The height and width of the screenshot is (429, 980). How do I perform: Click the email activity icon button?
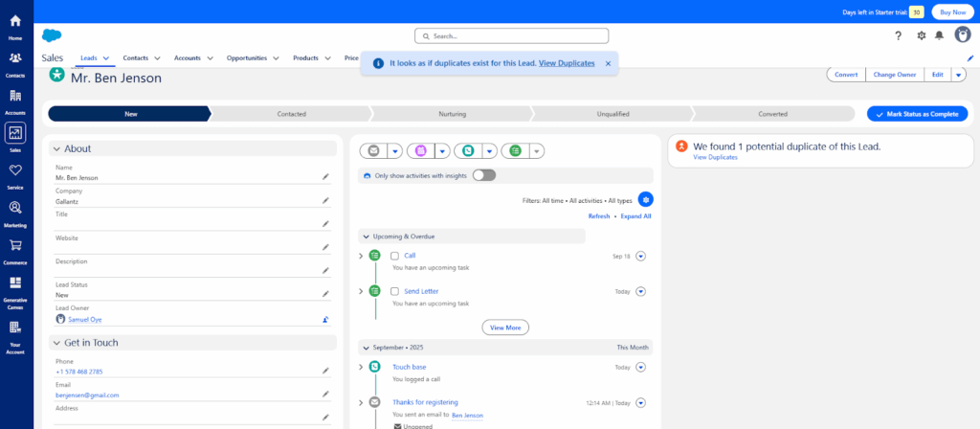(373, 150)
